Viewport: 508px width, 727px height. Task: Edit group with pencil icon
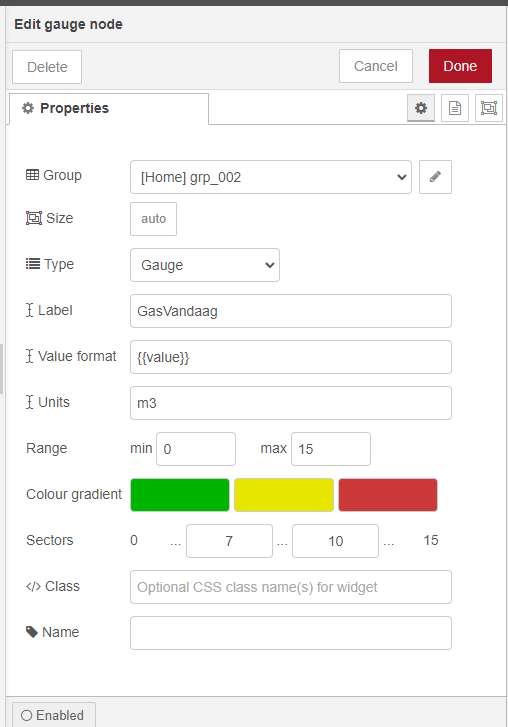(435, 177)
